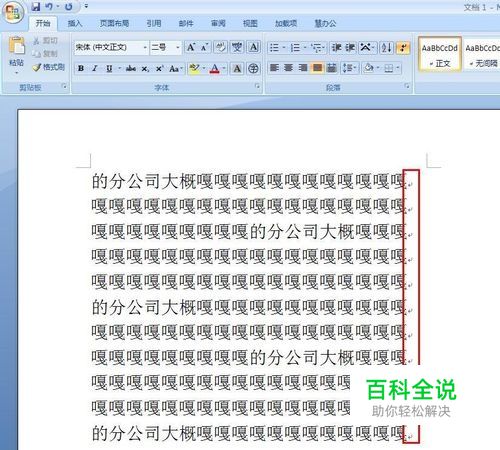Image resolution: width=500 pixels, height=450 pixels.
Task: Shrink the font size
Action: point(204,47)
